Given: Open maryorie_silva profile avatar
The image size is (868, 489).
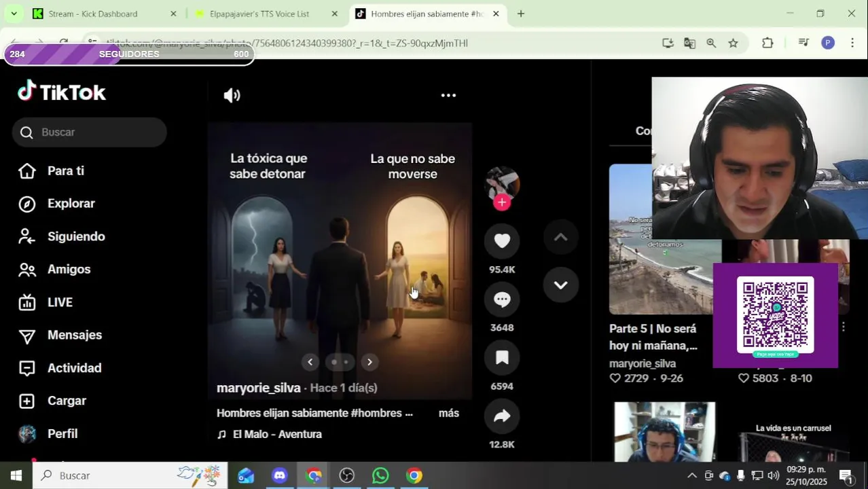Looking at the screenshot, I should point(502,183).
